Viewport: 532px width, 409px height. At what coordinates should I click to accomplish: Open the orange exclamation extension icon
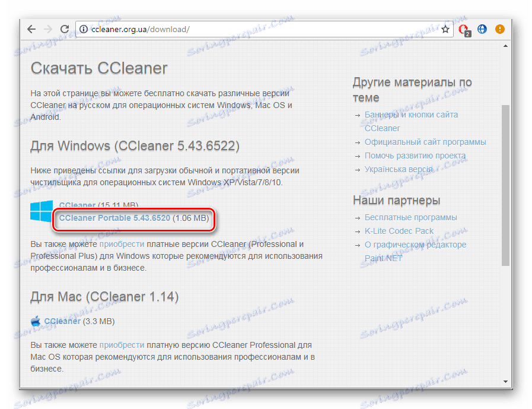pyautogui.click(x=499, y=28)
